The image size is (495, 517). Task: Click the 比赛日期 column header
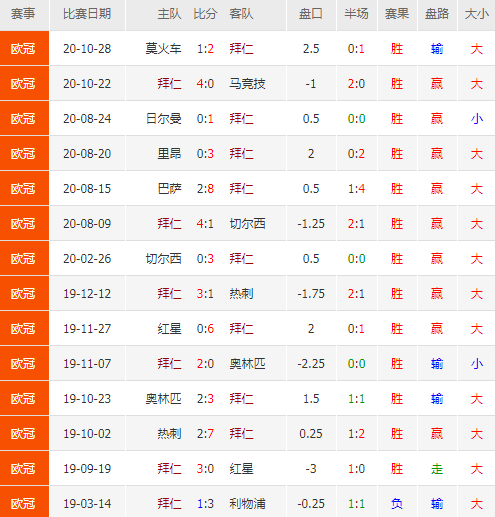pos(87,14)
